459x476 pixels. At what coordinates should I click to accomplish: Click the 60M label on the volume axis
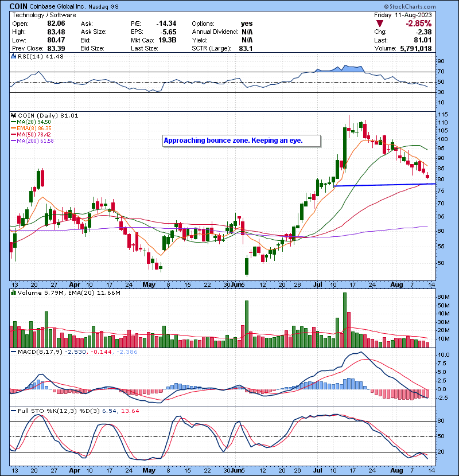coord(444,297)
